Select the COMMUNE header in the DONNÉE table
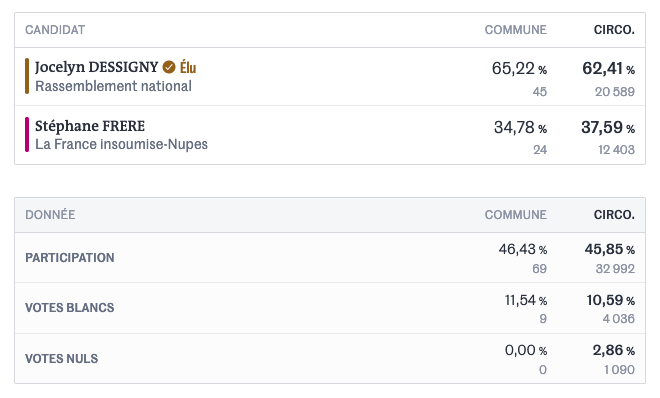Viewport: 660px width, 398px height. (x=516, y=215)
